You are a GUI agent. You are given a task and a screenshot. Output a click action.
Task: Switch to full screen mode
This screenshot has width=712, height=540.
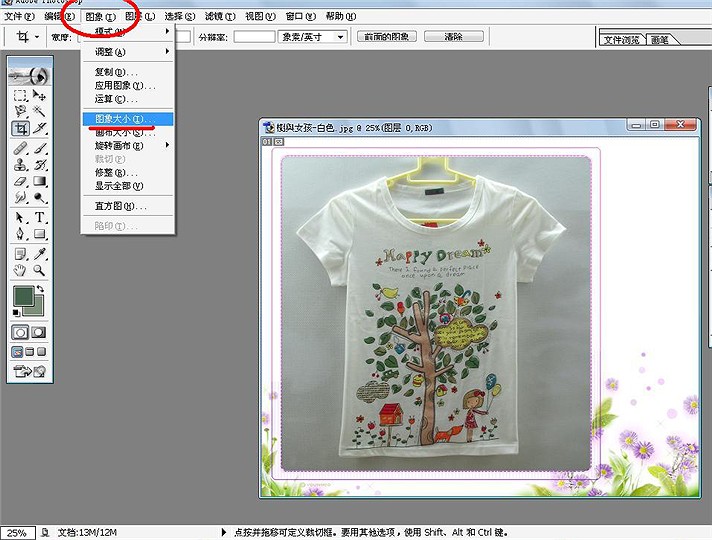pyautogui.click(x=41, y=352)
